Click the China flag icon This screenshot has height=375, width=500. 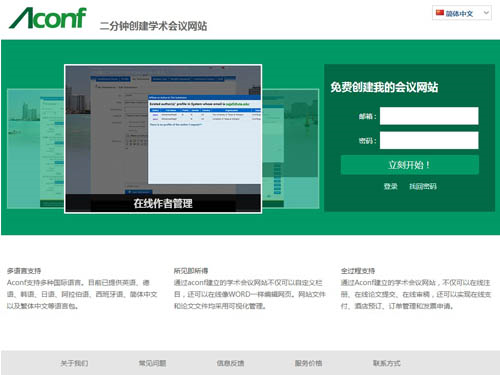(x=440, y=13)
